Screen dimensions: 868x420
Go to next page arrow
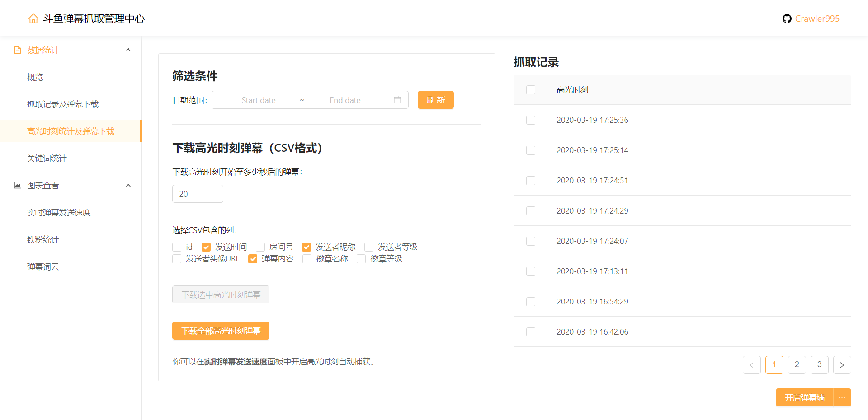[842, 365]
